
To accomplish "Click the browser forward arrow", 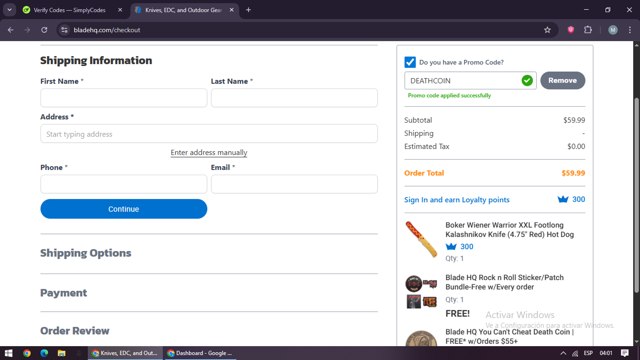I will point(27,30).
